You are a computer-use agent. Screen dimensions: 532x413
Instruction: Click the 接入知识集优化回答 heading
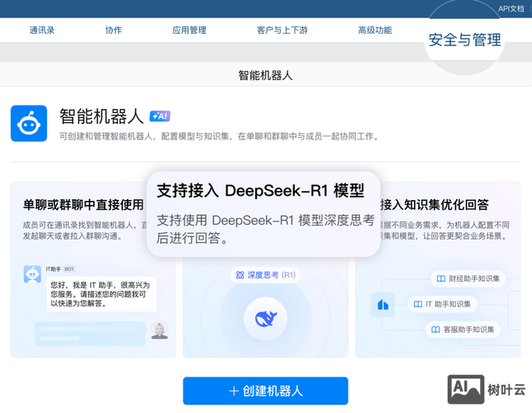pos(435,205)
